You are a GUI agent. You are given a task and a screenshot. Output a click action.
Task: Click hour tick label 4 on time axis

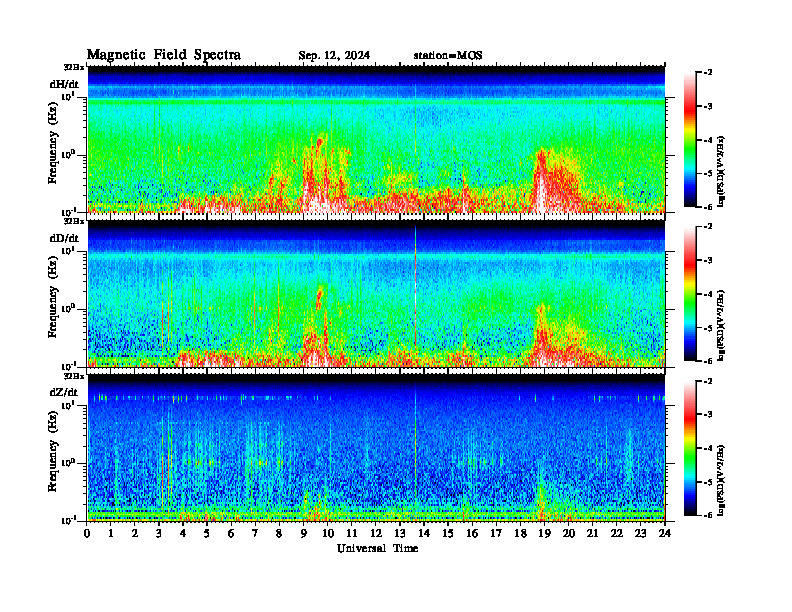point(183,534)
